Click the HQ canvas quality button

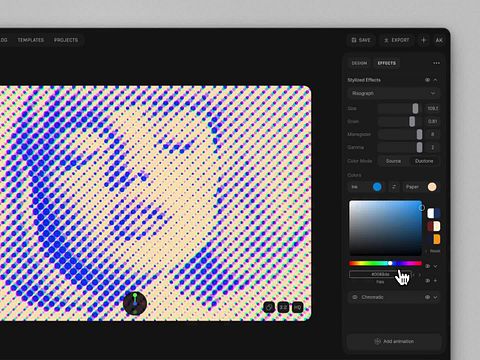(298, 307)
